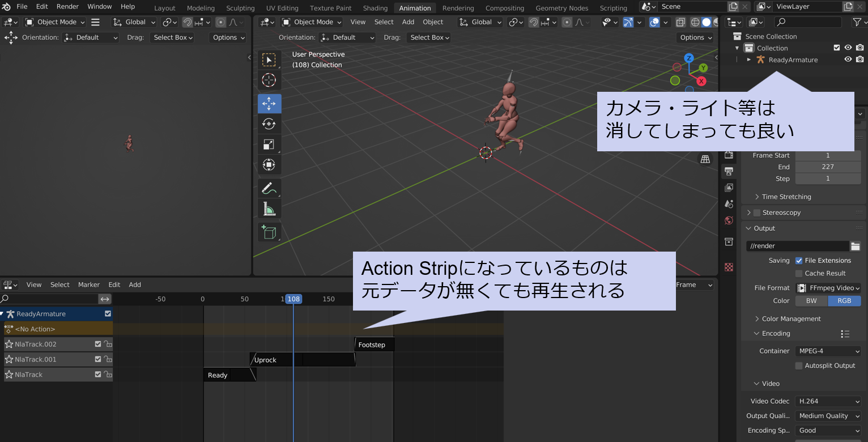The width and height of the screenshot is (868, 442).
Task: Activate the Rotate tool
Action: 269,124
